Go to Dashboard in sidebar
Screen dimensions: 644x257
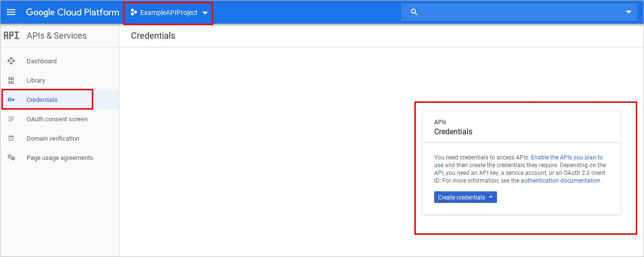42,61
